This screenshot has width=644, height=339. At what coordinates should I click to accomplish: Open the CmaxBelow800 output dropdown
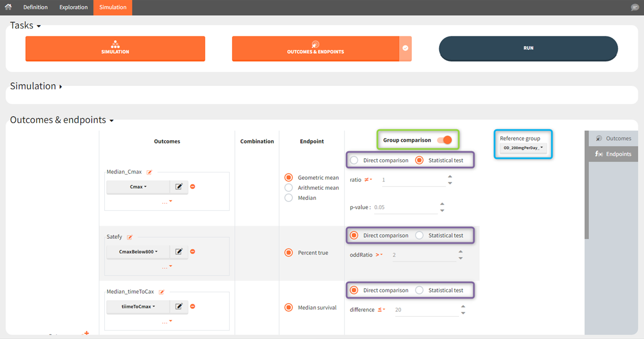(138, 252)
